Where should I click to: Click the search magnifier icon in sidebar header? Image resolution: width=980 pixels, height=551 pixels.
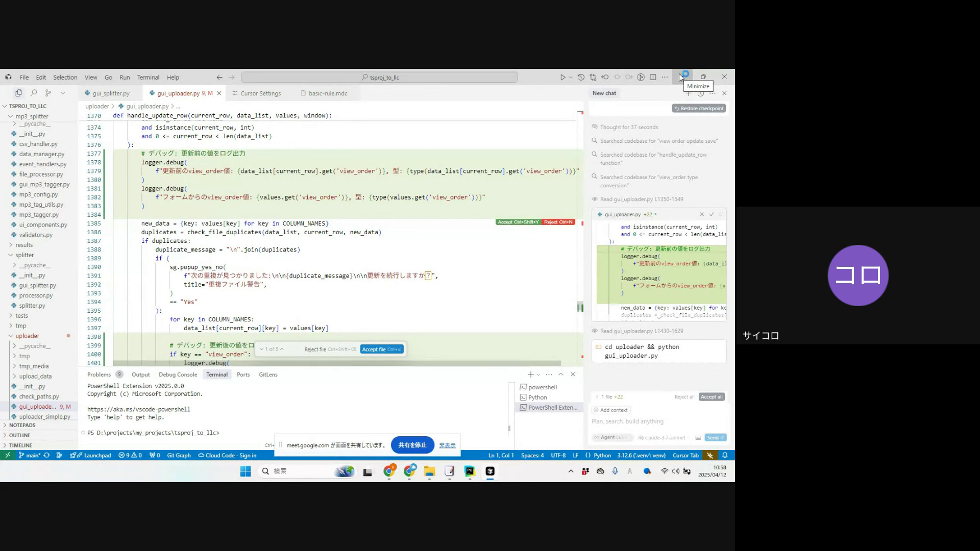34,93
